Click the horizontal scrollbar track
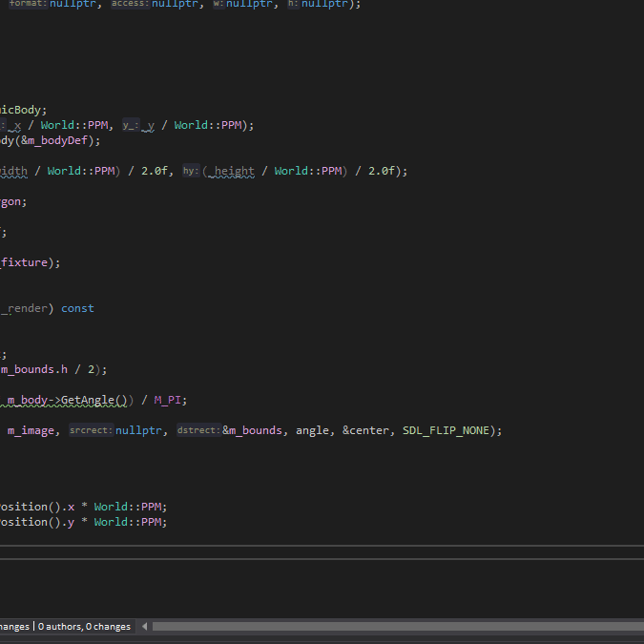The image size is (644, 644). 398,626
